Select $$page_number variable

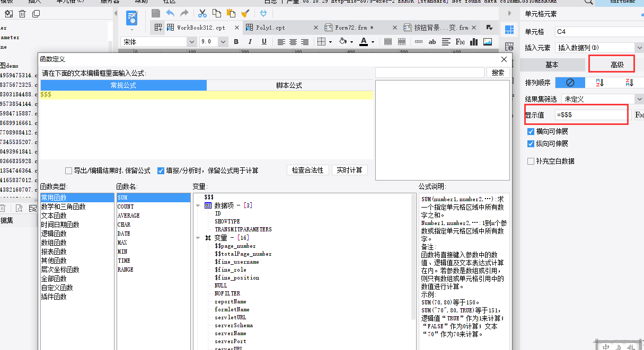coord(235,246)
